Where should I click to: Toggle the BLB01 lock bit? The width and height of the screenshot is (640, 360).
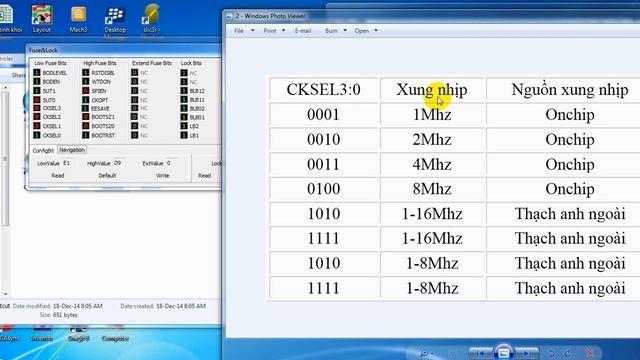[x=184, y=117]
